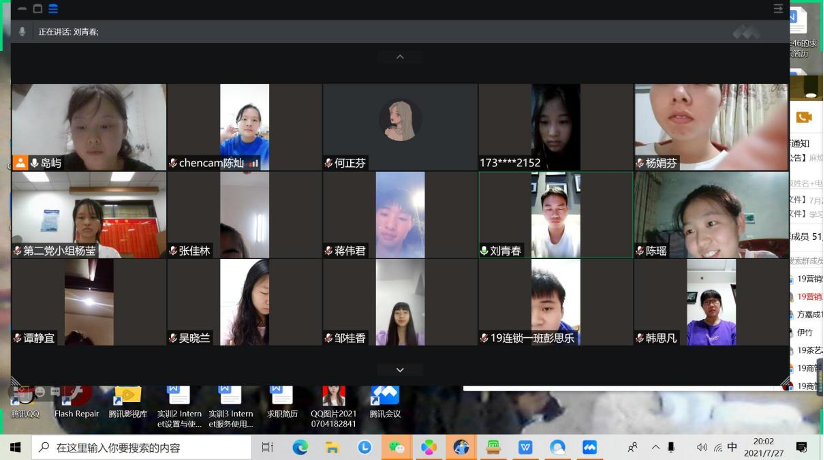
Task: Toggle the muted mic icon for 何正芬
Action: [x=328, y=163]
